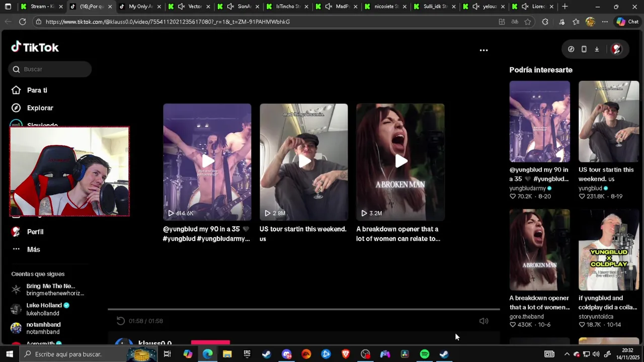Viewport: 644px width, 362px height.
Task: Open the Windows Start menu
Action: [x=9, y=354]
